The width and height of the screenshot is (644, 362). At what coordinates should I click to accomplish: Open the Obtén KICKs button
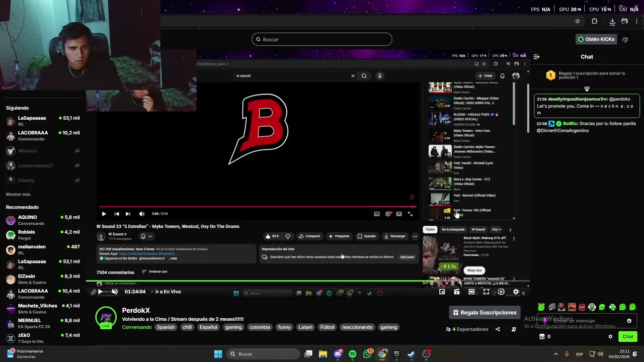click(596, 39)
